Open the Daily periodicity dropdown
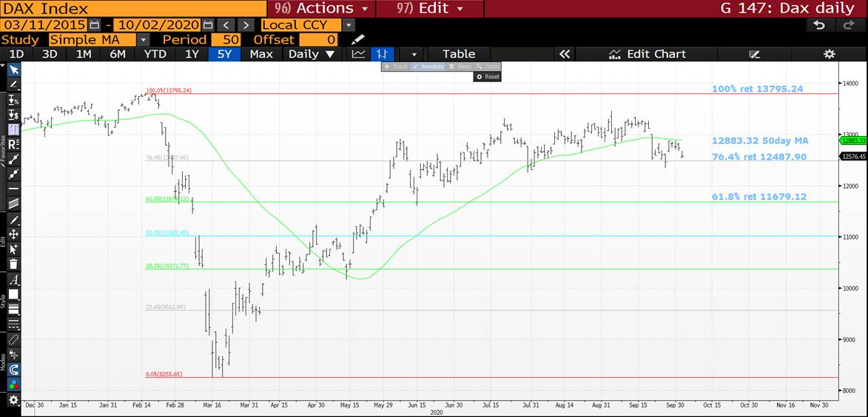 pos(312,54)
